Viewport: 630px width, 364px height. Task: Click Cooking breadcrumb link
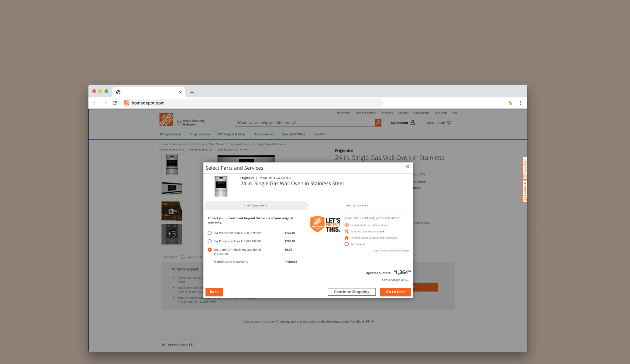point(198,144)
